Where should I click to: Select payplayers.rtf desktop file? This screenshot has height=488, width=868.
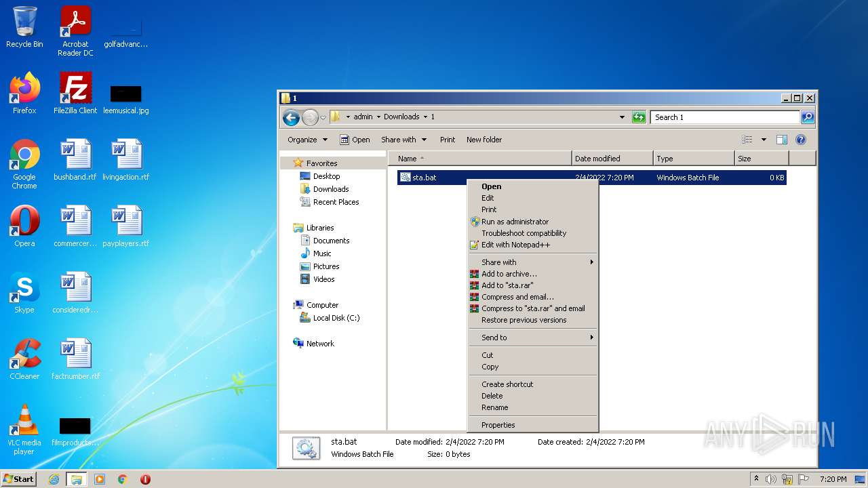pos(126,226)
